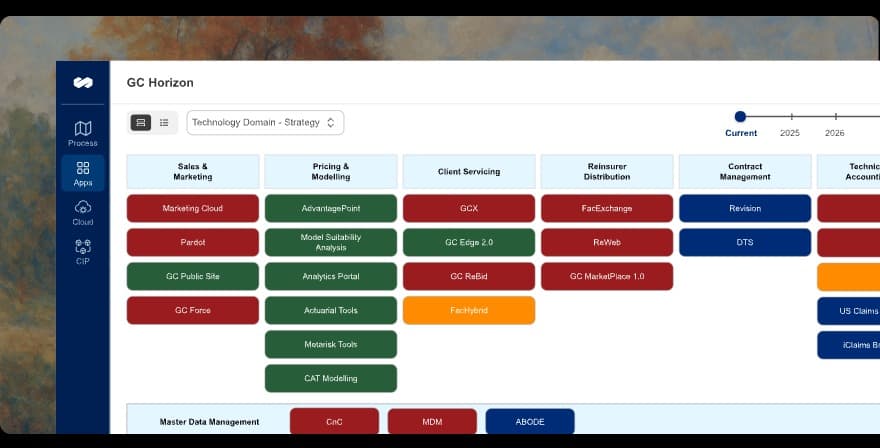Select the Sales & Marketing column header

point(193,171)
